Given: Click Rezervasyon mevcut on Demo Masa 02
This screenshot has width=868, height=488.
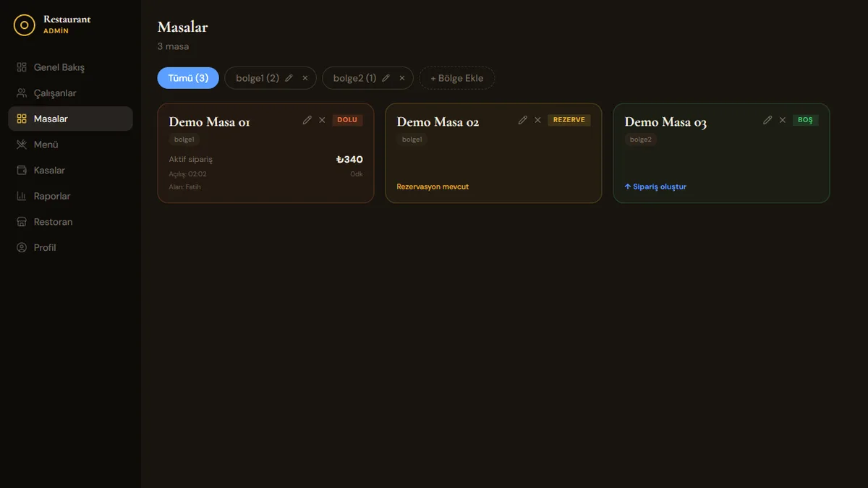Looking at the screenshot, I should click(x=433, y=187).
